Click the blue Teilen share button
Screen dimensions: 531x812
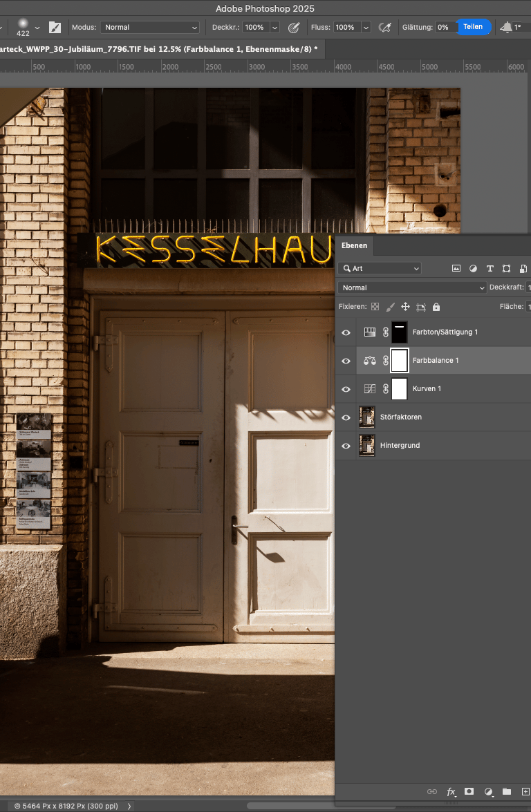473,27
